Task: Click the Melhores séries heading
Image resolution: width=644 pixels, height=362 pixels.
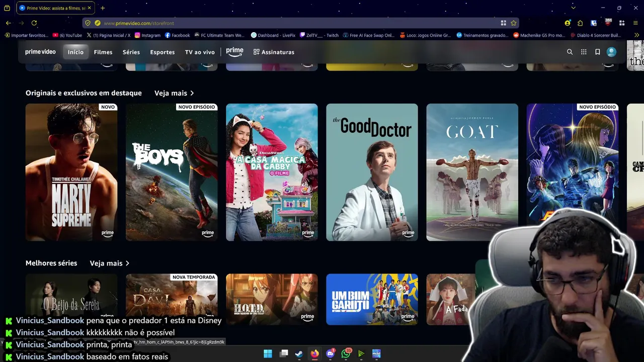Action: click(51, 263)
